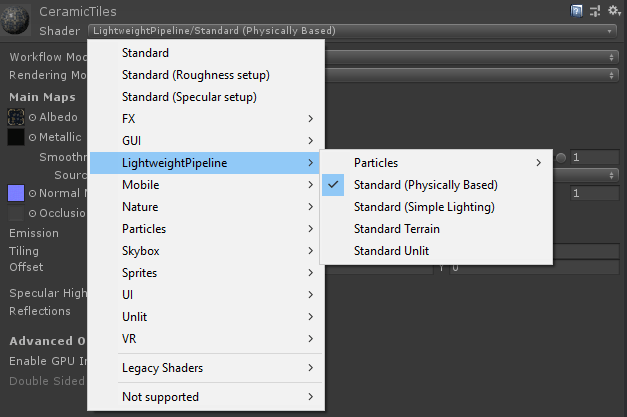627x417 pixels.
Task: Choose Standard (Roughness setup) shader
Action: pyautogui.click(x=196, y=74)
